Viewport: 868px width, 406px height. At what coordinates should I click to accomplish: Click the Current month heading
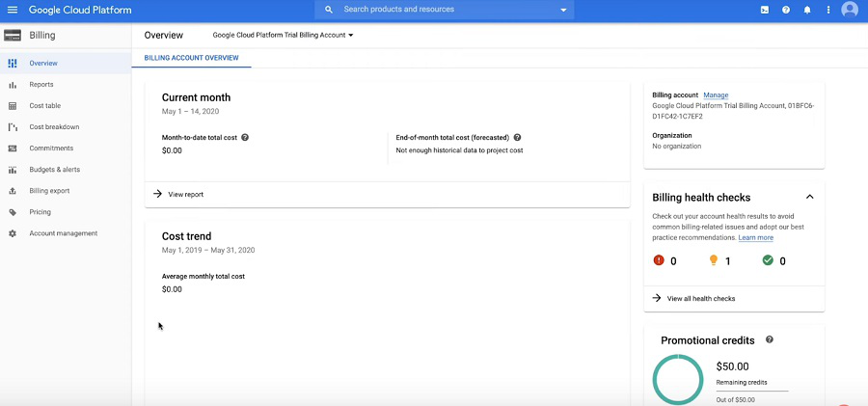pos(196,97)
